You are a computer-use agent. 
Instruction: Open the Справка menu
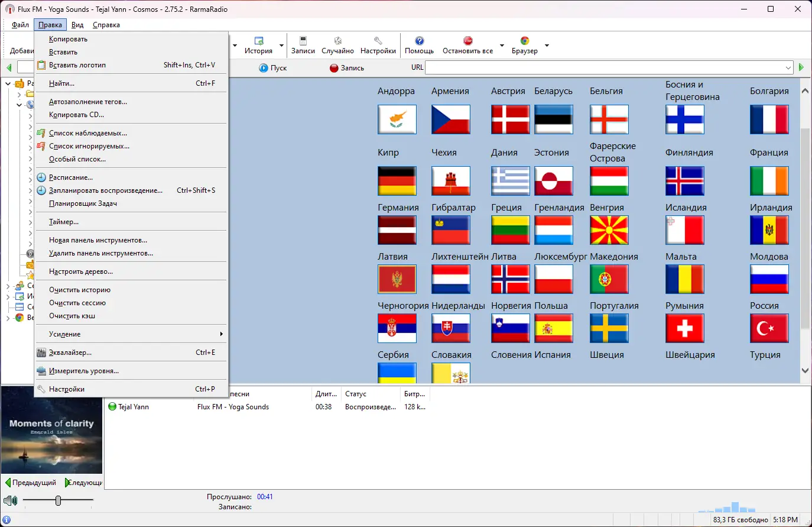(106, 25)
